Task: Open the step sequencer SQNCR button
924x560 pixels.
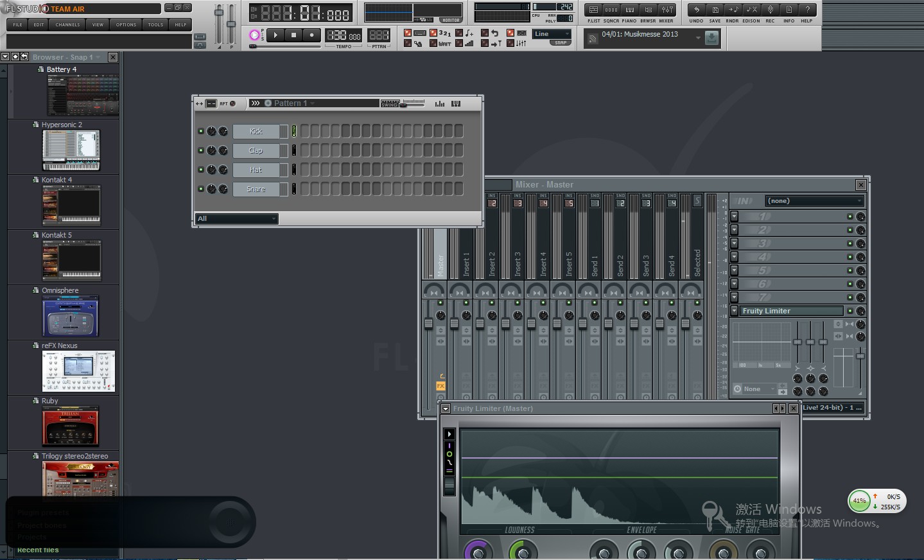Action: tap(611, 10)
